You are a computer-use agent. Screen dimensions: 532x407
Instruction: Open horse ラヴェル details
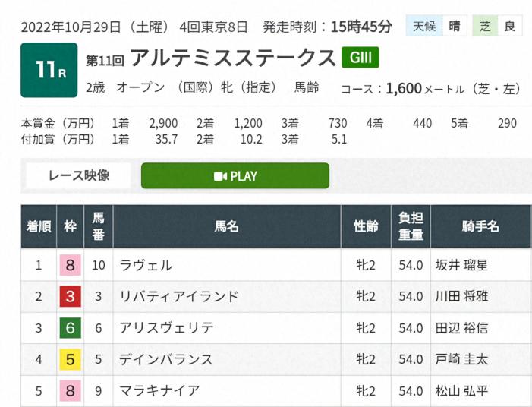146,266
